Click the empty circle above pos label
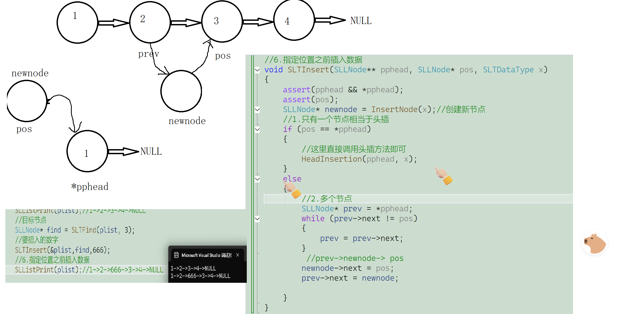Image resolution: width=644 pixels, height=314 pixels. pos(27,101)
